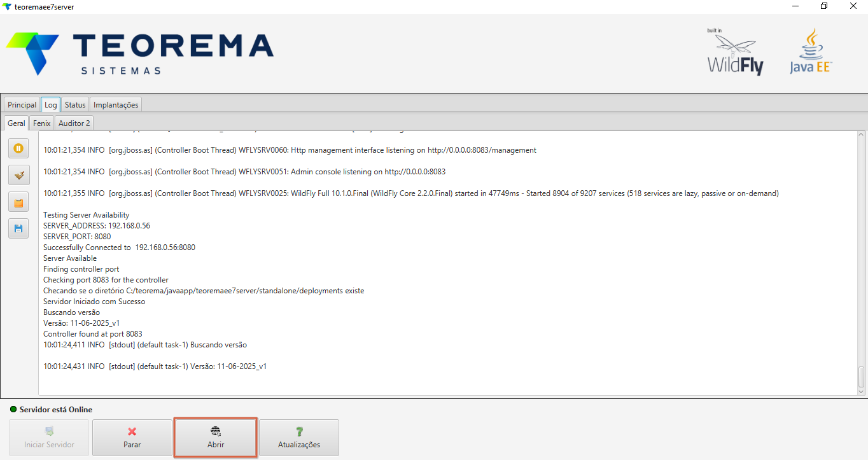Click the 10:01:24,411 stdout Buscando versão line

coord(145,345)
